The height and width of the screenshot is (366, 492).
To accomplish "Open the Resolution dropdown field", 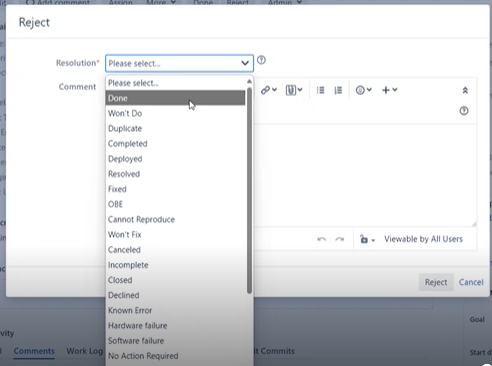I will pyautogui.click(x=179, y=63).
